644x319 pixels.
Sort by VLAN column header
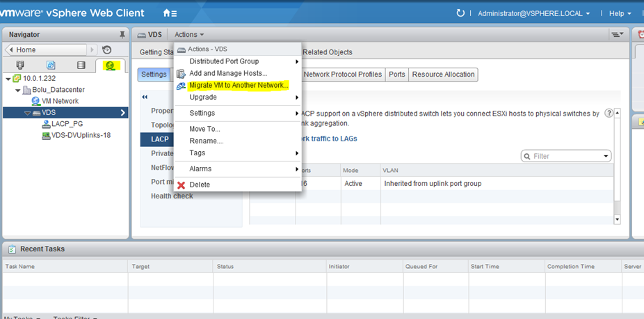(497, 170)
